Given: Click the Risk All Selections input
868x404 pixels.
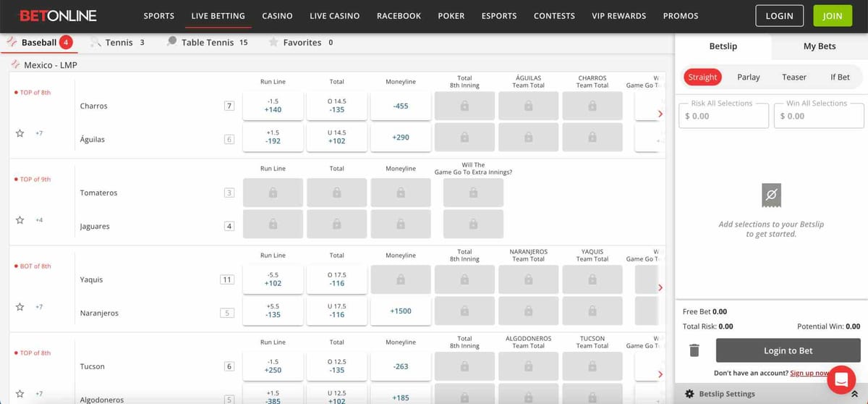Looking at the screenshot, I should (723, 116).
